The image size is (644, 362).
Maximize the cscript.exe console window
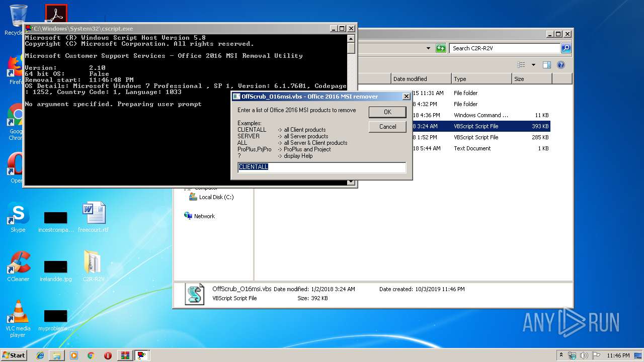click(342, 29)
